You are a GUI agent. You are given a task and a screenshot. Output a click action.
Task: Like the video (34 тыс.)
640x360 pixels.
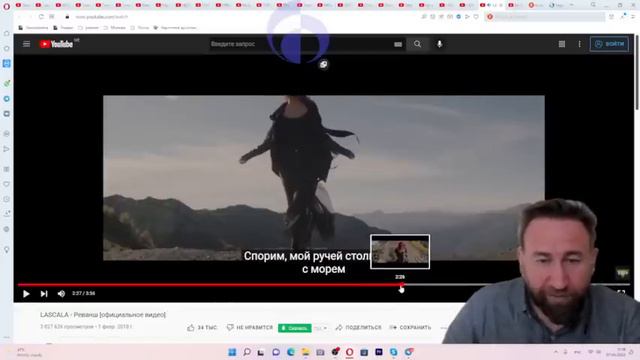(x=202, y=327)
